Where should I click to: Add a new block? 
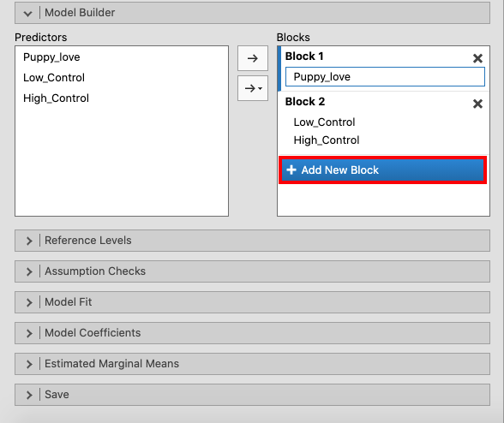[x=382, y=170]
